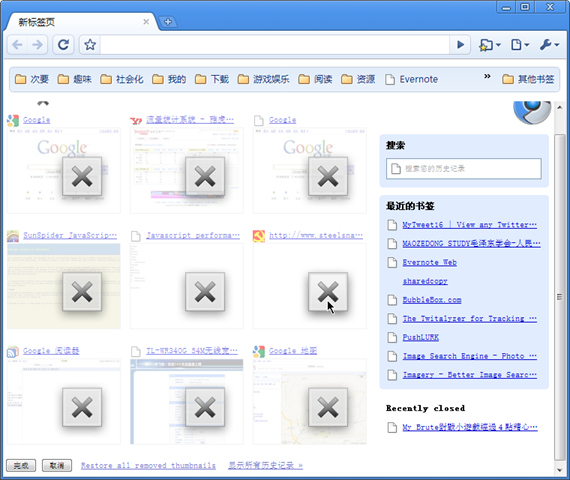The image size is (570, 480).
Task: Open the TL-WR340G 54M title link
Action: pyautogui.click(x=192, y=351)
